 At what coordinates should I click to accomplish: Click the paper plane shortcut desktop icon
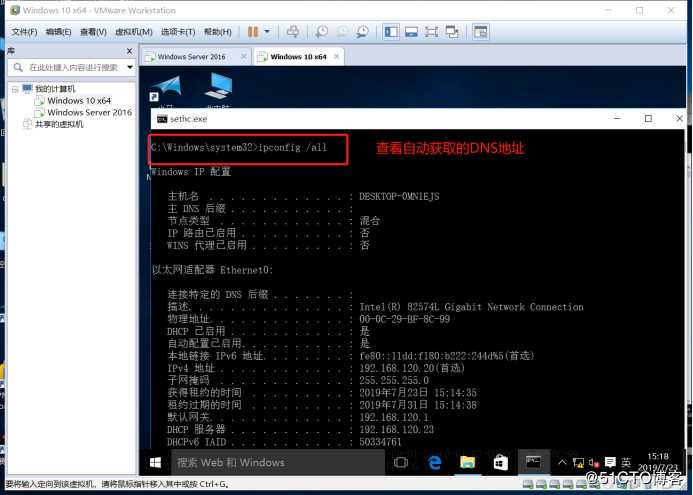tap(167, 88)
